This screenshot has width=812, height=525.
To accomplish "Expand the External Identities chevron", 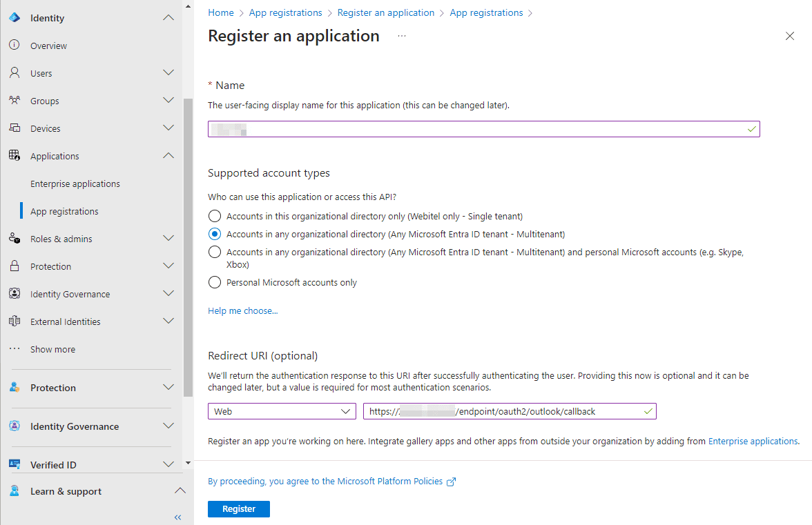I will click(168, 321).
